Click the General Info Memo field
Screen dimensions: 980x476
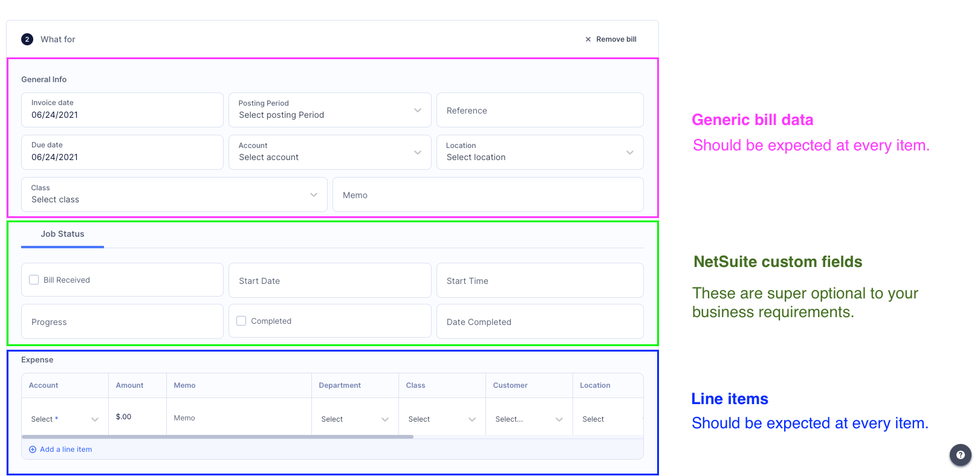click(488, 195)
